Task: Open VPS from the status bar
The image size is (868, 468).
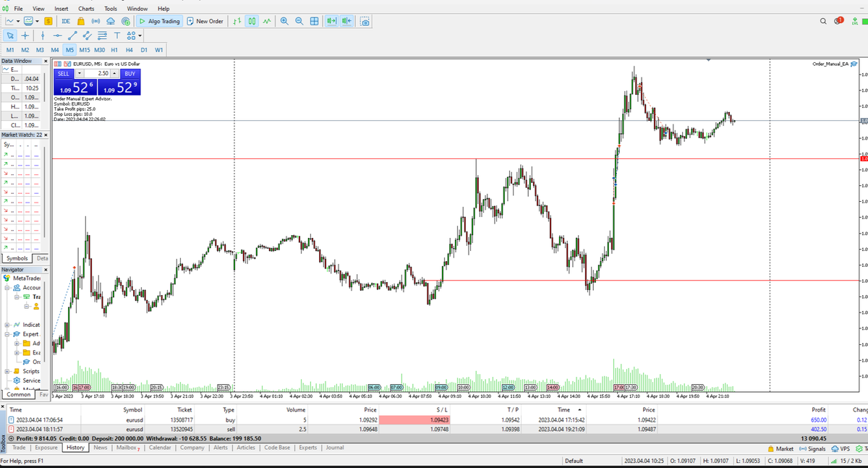Action: [x=840, y=448]
